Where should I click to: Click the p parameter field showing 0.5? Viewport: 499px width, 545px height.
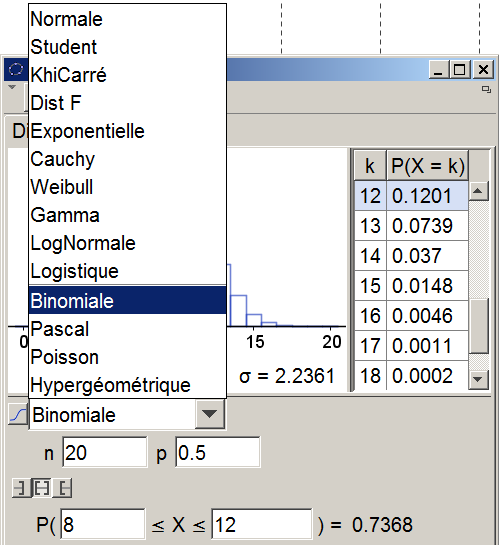(x=218, y=452)
